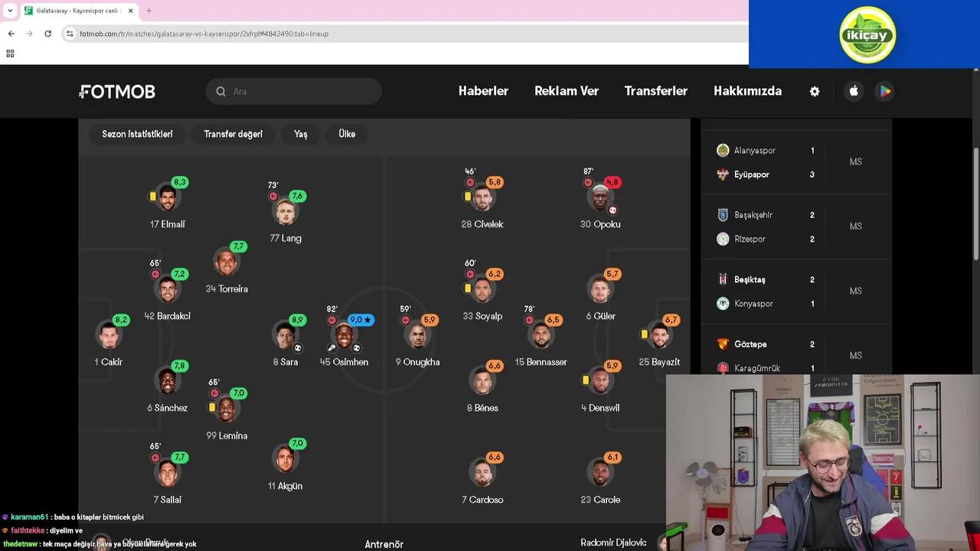Switch to Galatasaray - Kayserispor browser tab
Image resolution: width=980 pixels, height=551 pixels.
coord(79,11)
